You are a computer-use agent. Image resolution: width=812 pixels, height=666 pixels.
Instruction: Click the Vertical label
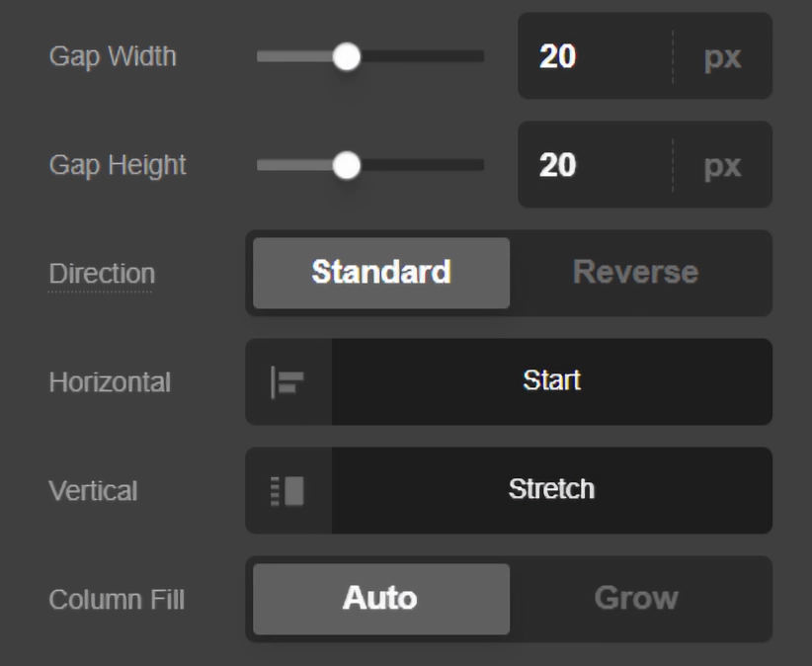pos(93,491)
